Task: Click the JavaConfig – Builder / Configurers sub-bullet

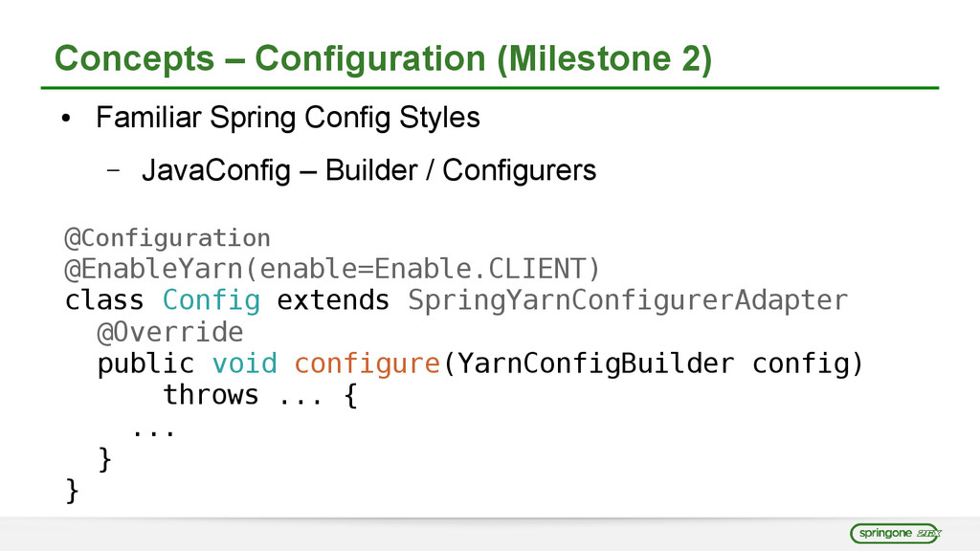Action: pos(368,171)
